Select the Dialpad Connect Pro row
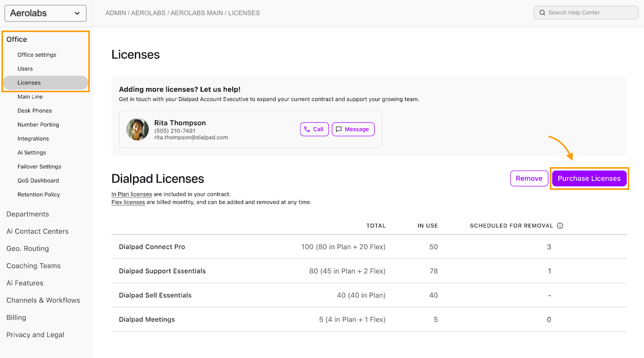Viewport: 644px width, 358px height. coord(369,247)
